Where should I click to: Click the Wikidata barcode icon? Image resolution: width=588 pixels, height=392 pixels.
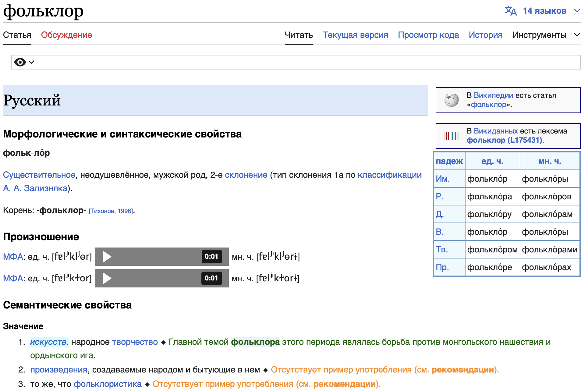451,136
